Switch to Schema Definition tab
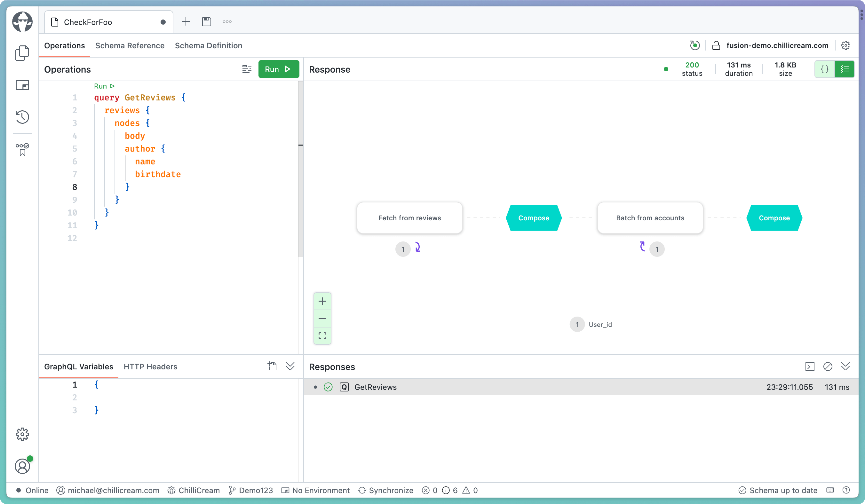Screen dimensions: 865x504 (208, 45)
